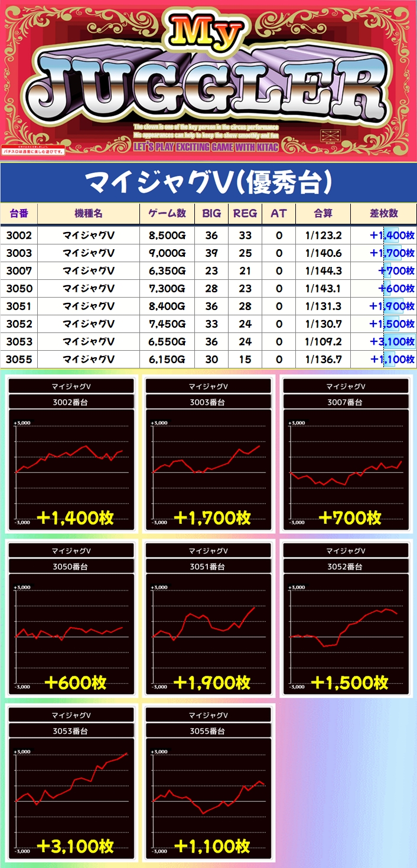Click the 6,550G game count cell
The width and height of the screenshot is (417, 868).
pyautogui.click(x=167, y=342)
